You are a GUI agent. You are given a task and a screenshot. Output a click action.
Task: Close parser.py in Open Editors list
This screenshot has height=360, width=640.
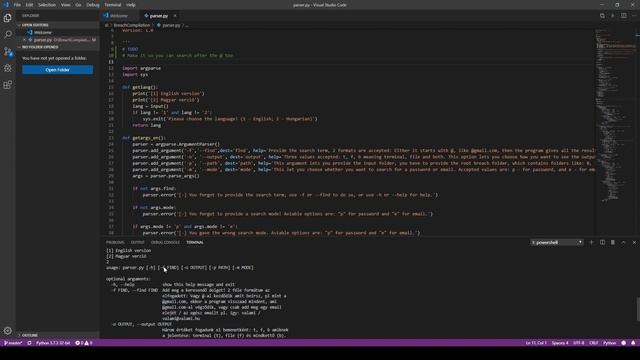click(25, 40)
